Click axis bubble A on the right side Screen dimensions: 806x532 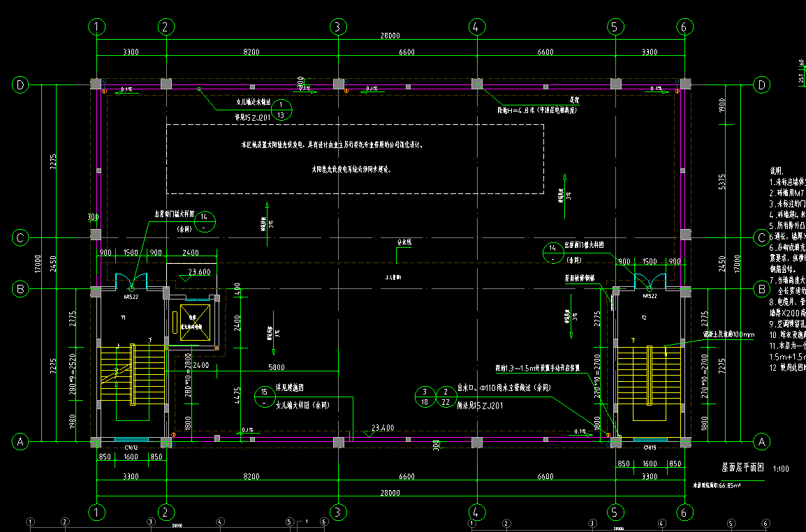point(762,441)
